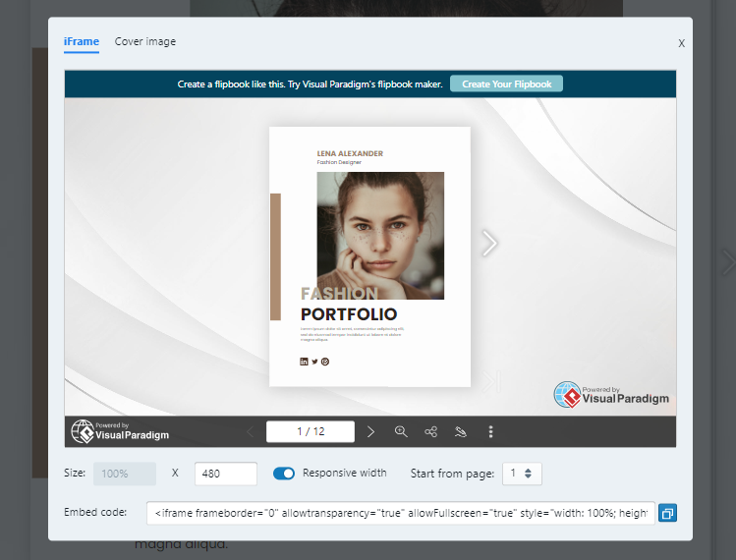Click the Visual Paradigm logo in toolbar
This screenshot has width=736, height=560.
tap(120, 431)
